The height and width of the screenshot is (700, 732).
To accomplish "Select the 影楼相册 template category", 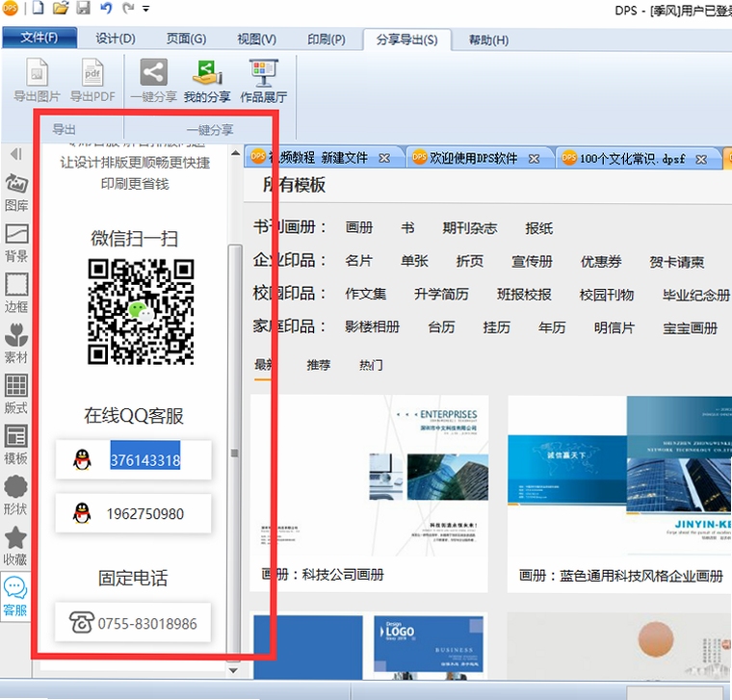I will (x=373, y=326).
